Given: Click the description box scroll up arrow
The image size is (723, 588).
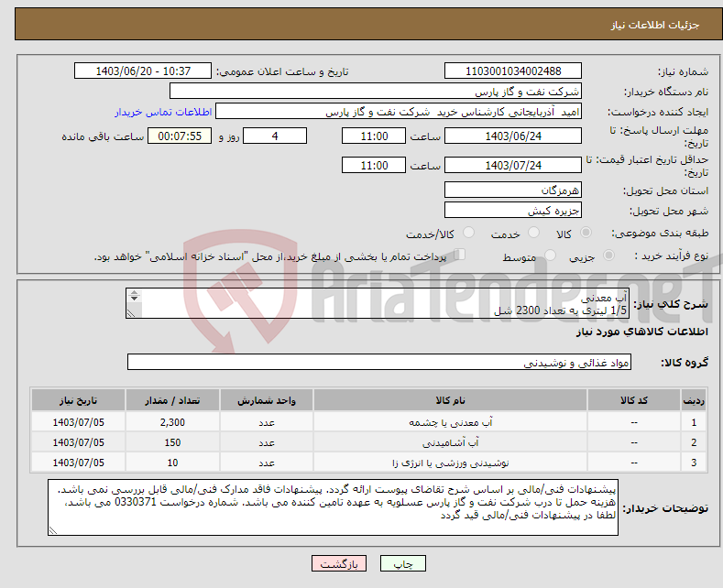Looking at the screenshot, I should pos(134,292).
